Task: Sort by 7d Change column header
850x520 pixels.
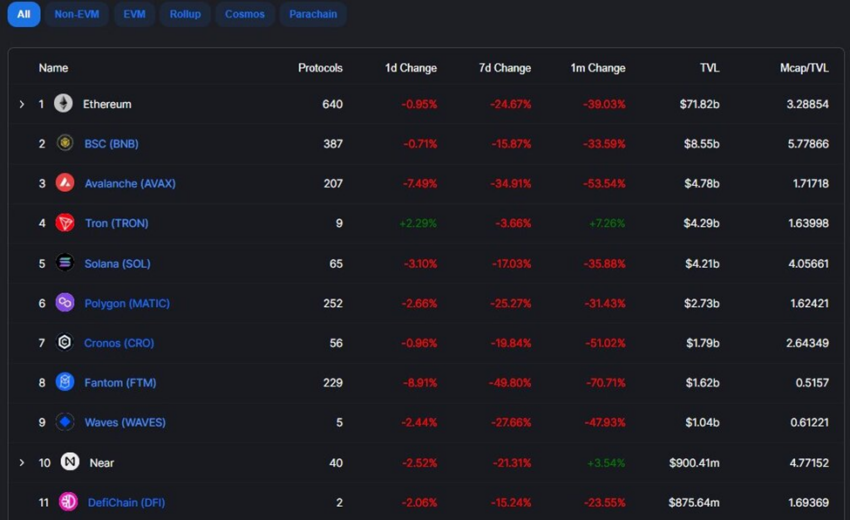Action: [x=505, y=68]
